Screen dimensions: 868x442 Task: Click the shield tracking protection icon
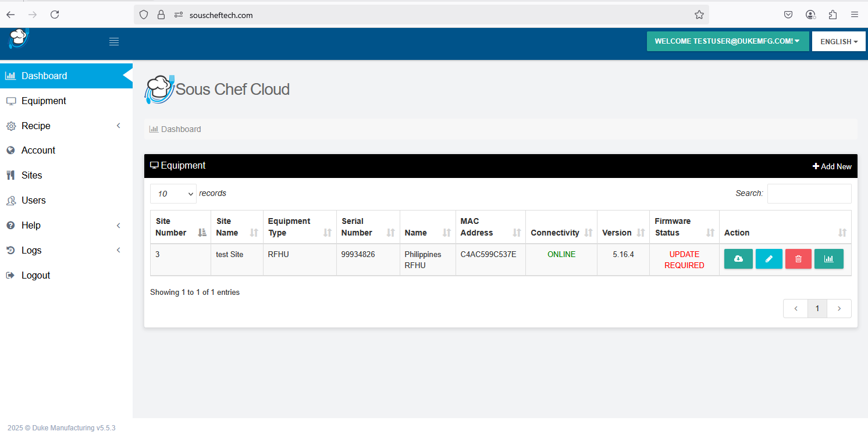(144, 15)
